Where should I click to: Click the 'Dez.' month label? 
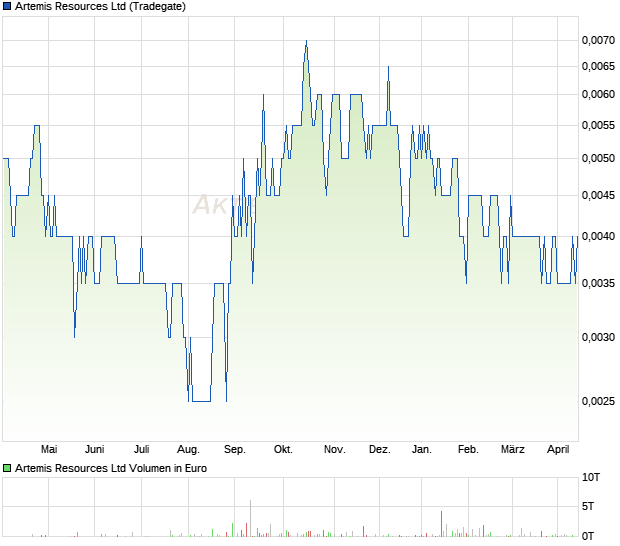(x=380, y=449)
